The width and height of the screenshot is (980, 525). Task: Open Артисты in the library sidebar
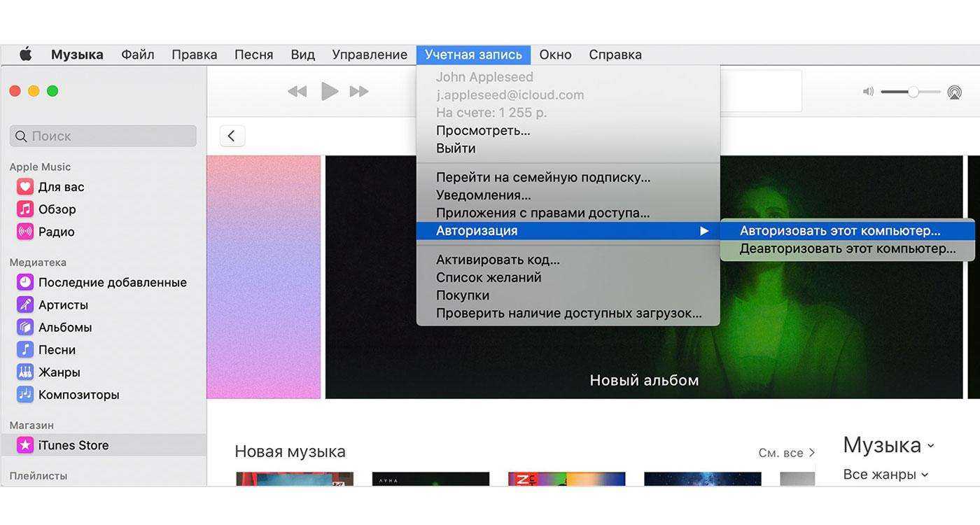pos(63,305)
